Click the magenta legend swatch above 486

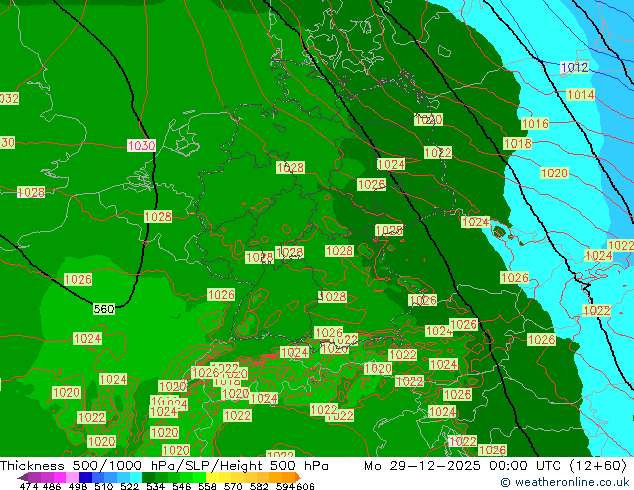pyautogui.click(x=60, y=477)
